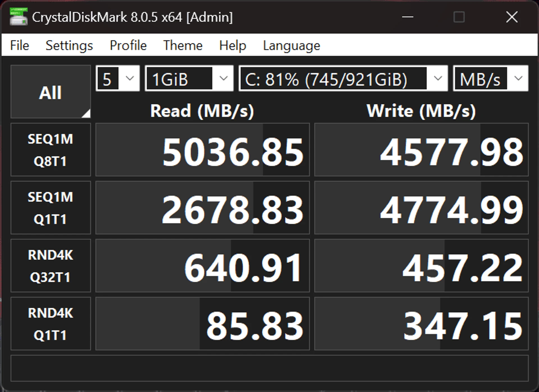Run the SEQ1M Q1T1 test
The height and width of the screenshot is (392, 539).
[51, 208]
